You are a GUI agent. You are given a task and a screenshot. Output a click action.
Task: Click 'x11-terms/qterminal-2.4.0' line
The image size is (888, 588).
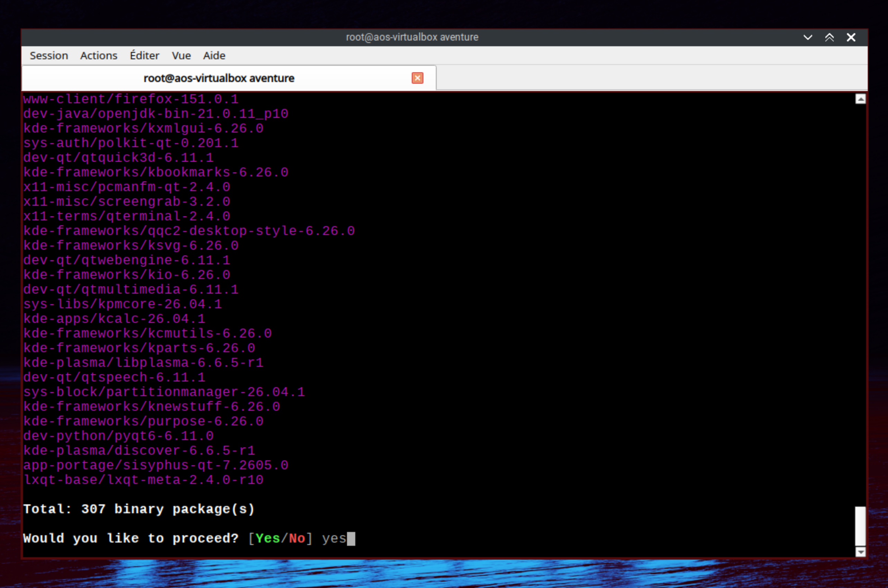click(126, 217)
